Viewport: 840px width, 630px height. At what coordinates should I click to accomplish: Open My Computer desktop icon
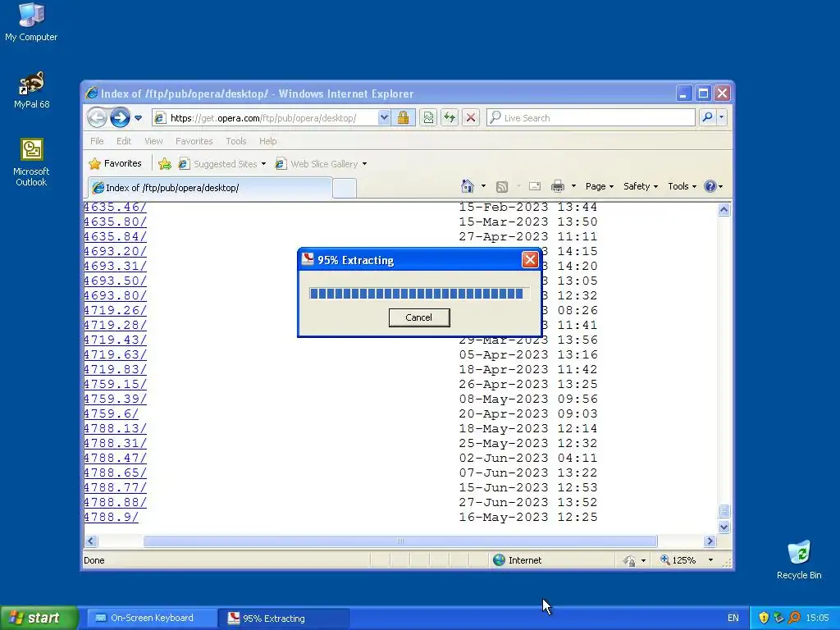31,22
